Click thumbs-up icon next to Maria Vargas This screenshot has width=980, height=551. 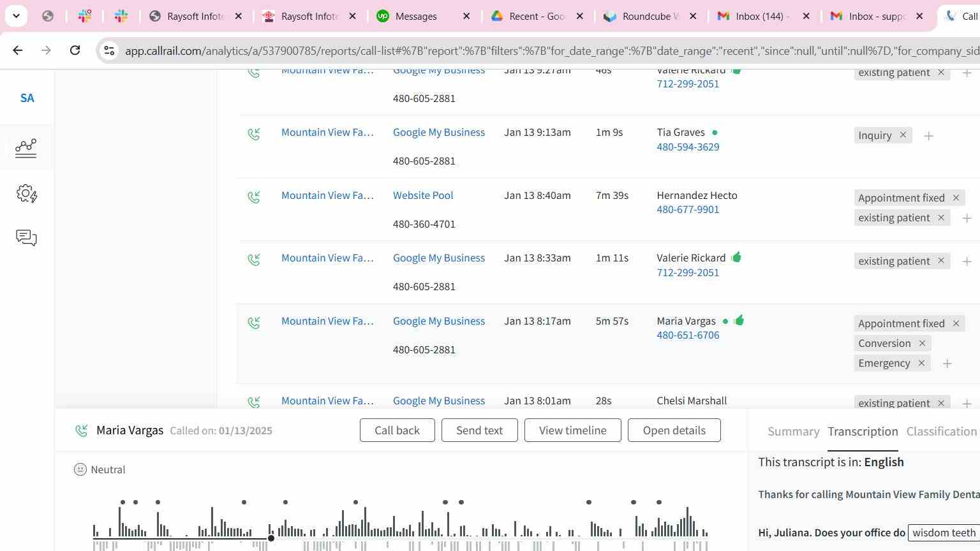(x=738, y=320)
